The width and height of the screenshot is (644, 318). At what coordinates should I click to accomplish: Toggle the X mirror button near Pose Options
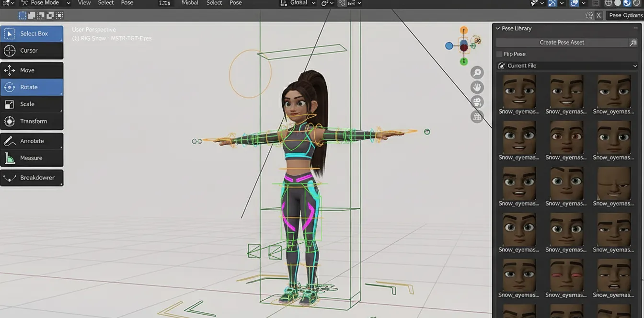tap(598, 15)
